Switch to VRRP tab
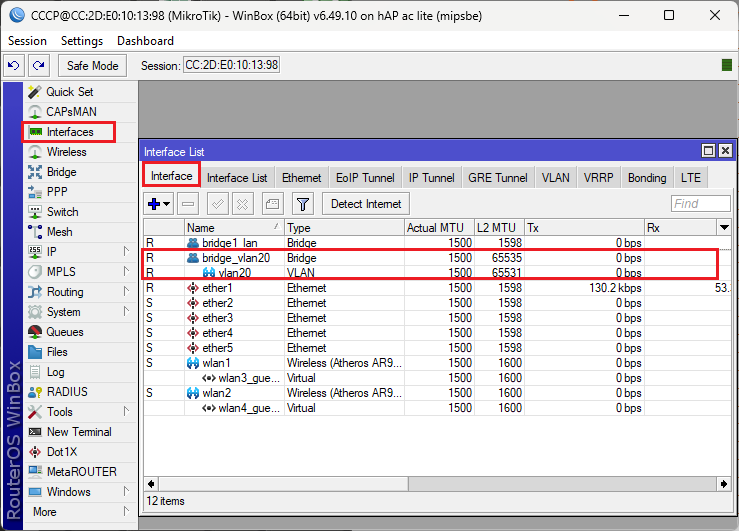The height and width of the screenshot is (531, 739). tap(599, 178)
